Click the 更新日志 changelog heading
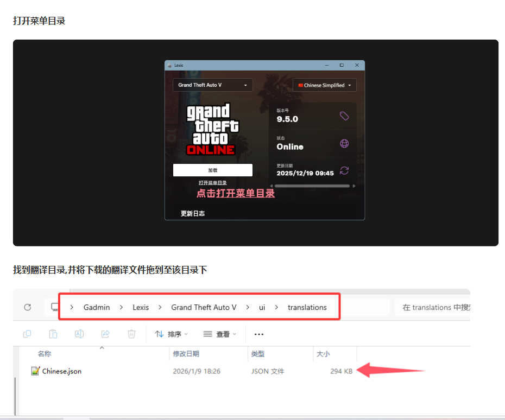Viewport: 505px width, 420px height. (193, 213)
